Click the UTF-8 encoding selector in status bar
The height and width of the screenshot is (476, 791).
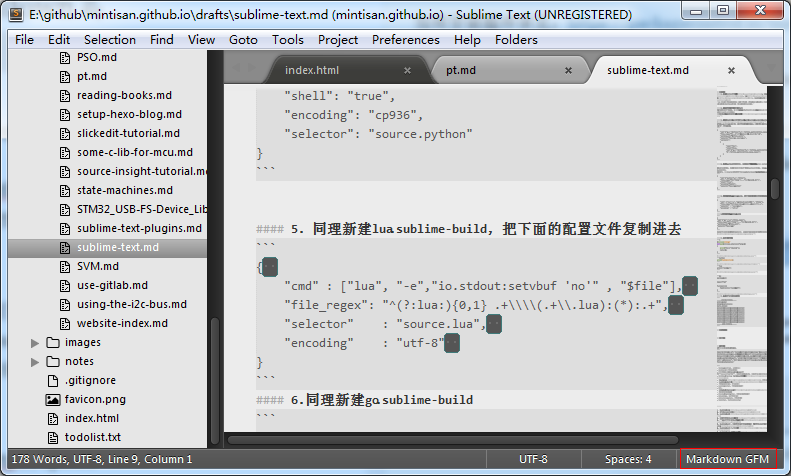point(533,459)
